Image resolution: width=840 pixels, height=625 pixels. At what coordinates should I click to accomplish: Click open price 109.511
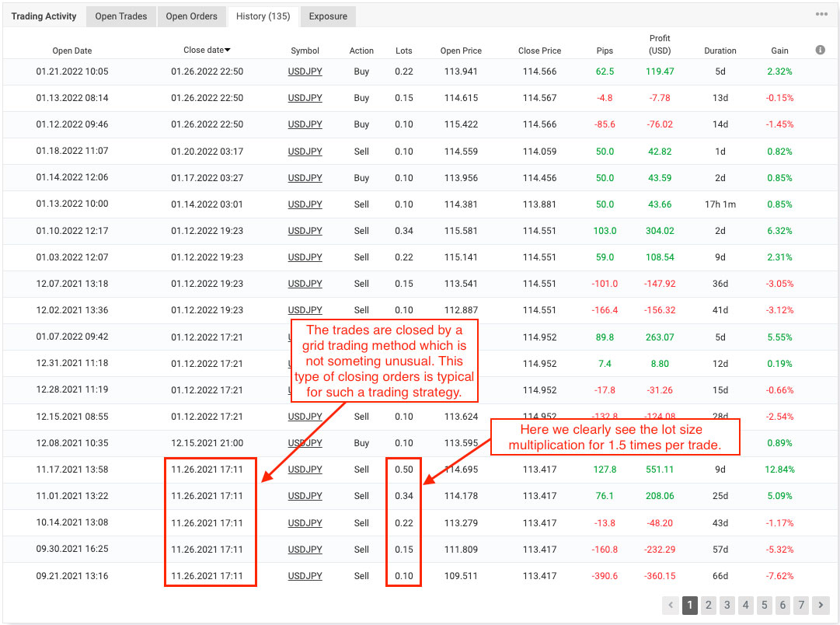tap(461, 576)
